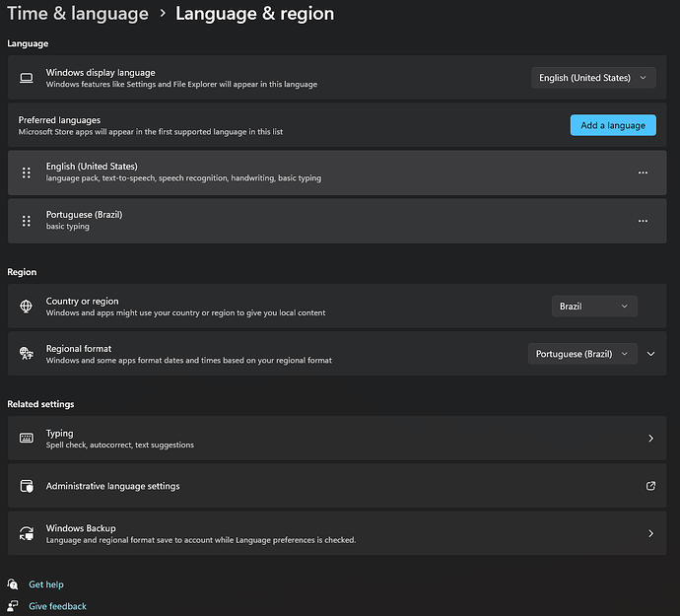The image size is (680, 616).
Task: Go back to Time & language breadcrumb
Action: coord(78,14)
